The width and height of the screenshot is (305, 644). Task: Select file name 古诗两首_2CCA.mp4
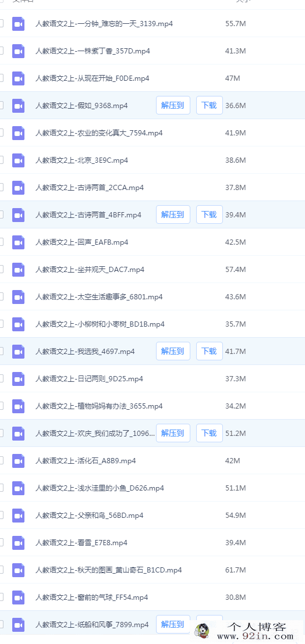click(x=90, y=188)
